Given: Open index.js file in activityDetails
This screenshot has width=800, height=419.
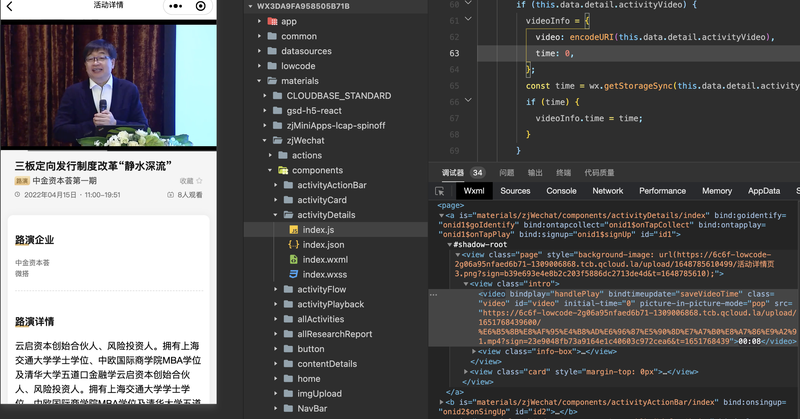Looking at the screenshot, I should pos(316,230).
